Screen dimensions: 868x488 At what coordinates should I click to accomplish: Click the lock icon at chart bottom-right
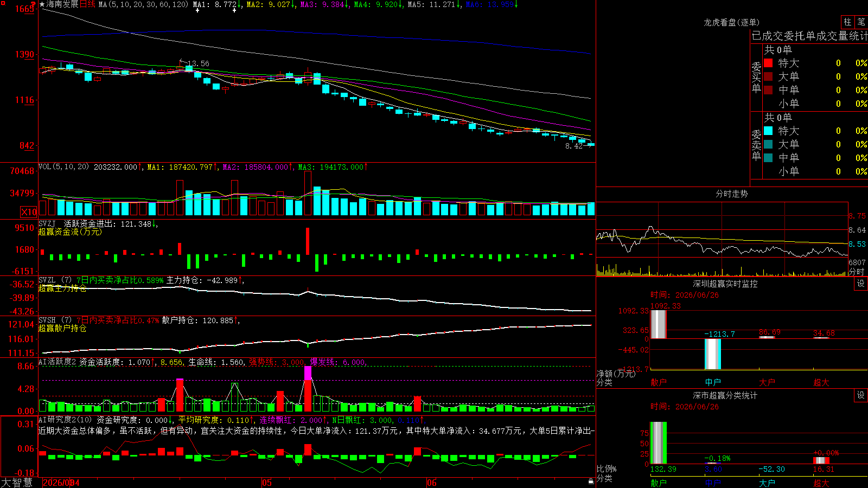[591, 481]
